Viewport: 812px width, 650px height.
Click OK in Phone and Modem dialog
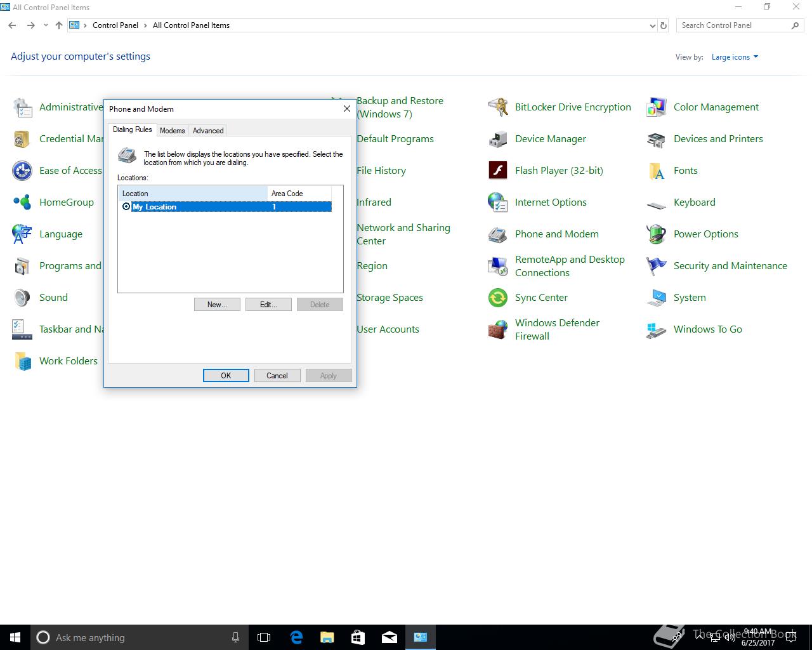point(226,376)
